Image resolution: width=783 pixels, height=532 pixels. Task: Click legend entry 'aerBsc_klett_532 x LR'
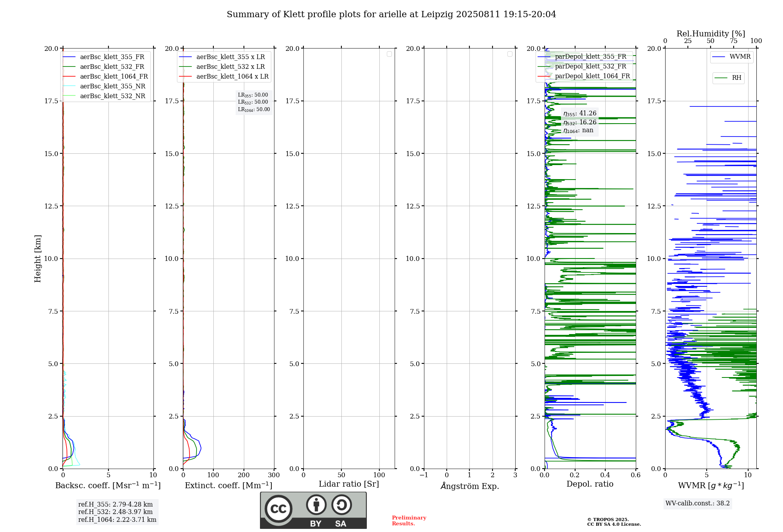pyautogui.click(x=231, y=66)
